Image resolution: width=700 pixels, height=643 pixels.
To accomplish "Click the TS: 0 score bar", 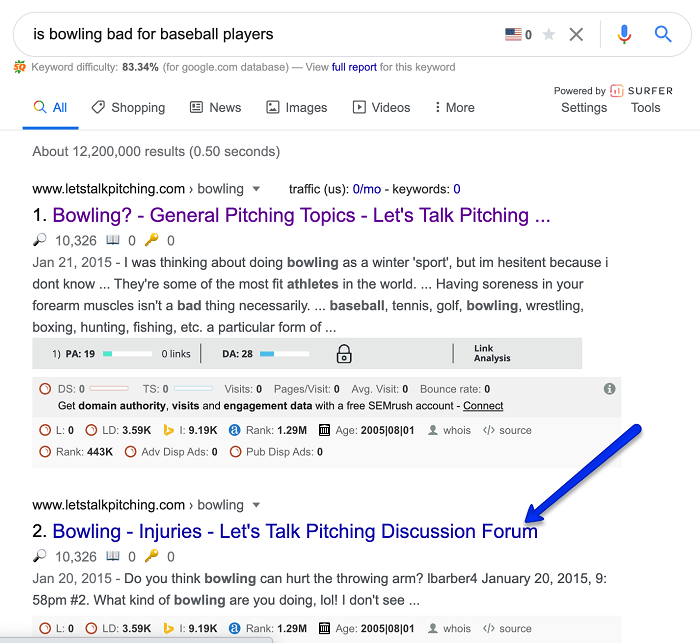I will point(193,389).
